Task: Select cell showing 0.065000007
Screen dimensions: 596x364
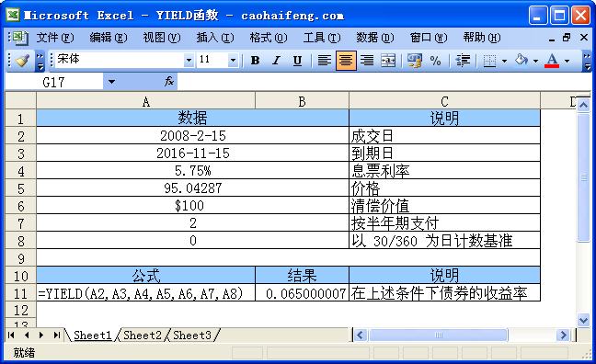Action: 302,293
